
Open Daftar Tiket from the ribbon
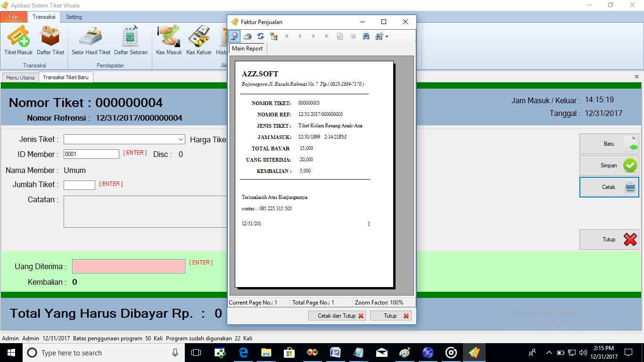50,41
